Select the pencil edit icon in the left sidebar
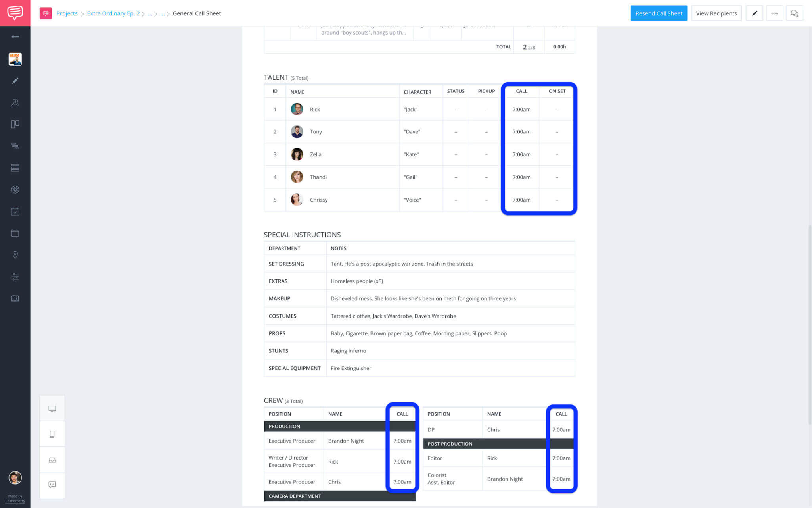This screenshot has width=812, height=508. tap(15, 81)
